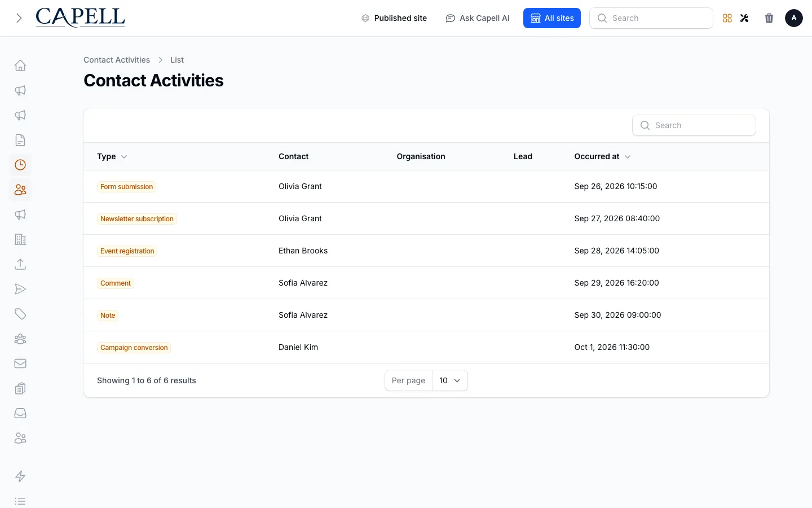Viewport: 812px width, 508px height.
Task: Select the Daniel Kim contact cell
Action: click(298, 347)
